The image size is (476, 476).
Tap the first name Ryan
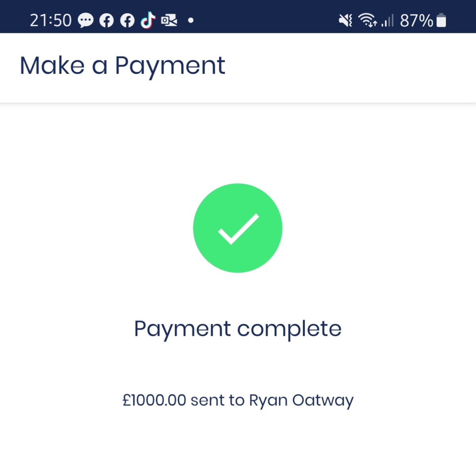click(x=268, y=401)
